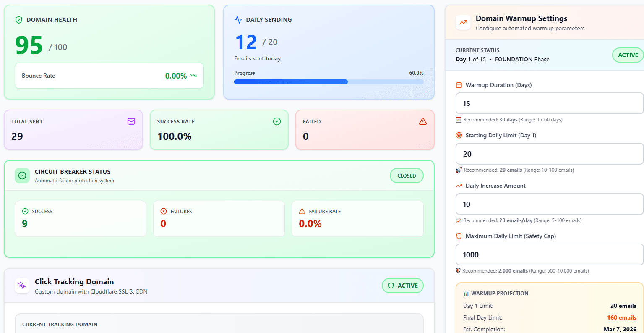644x333 pixels.
Task: Click the Daily Sending activity pulse icon
Action: 238,19
